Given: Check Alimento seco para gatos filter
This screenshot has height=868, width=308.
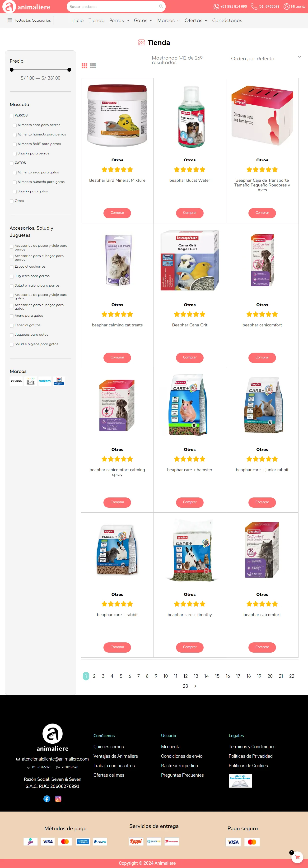Looking at the screenshot, I should click(x=14, y=173).
